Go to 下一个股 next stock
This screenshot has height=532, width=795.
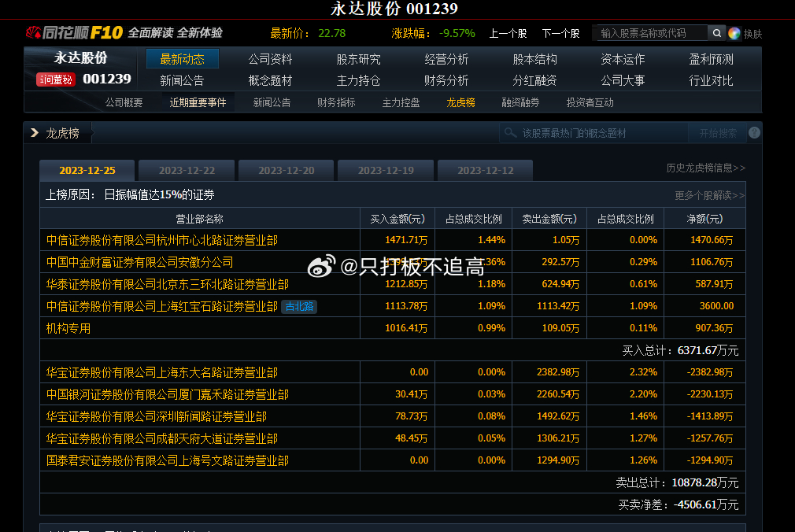click(x=560, y=33)
